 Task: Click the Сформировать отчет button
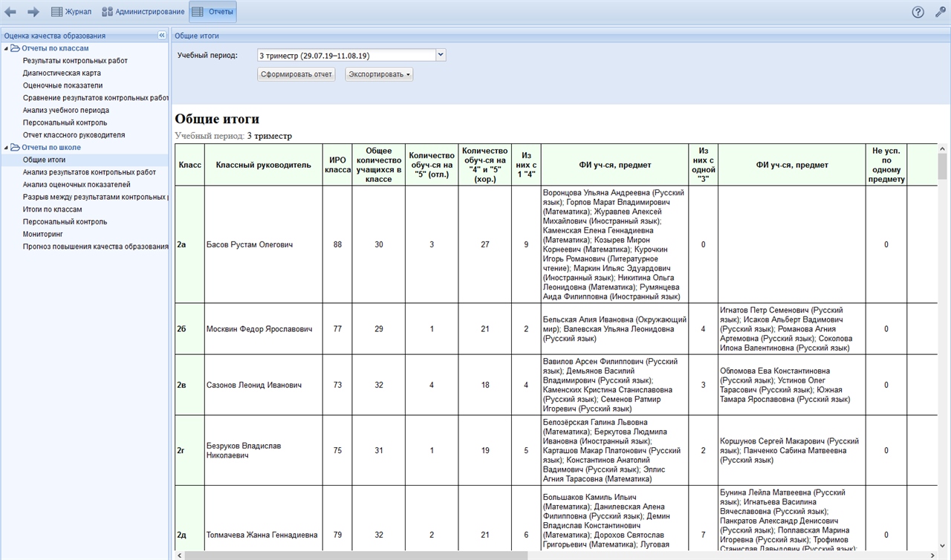[296, 74]
